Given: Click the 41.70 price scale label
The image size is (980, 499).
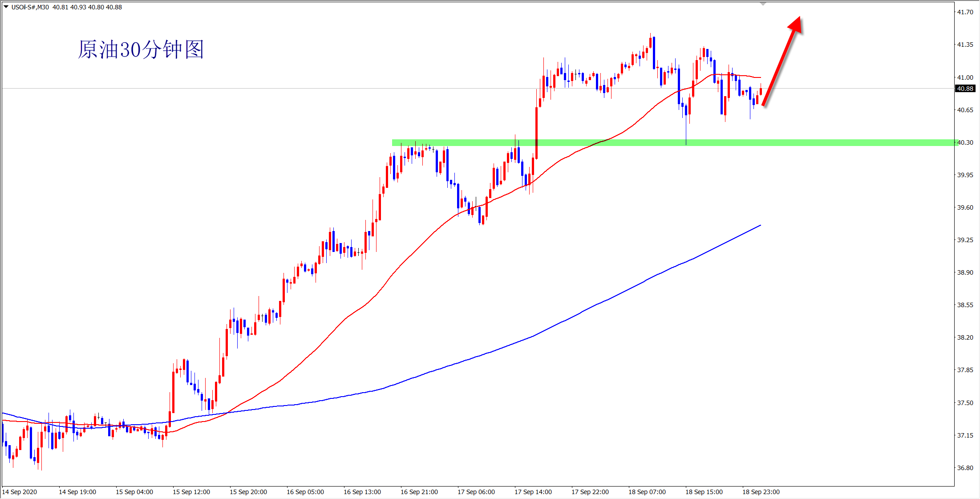Looking at the screenshot, I should click(x=965, y=12).
